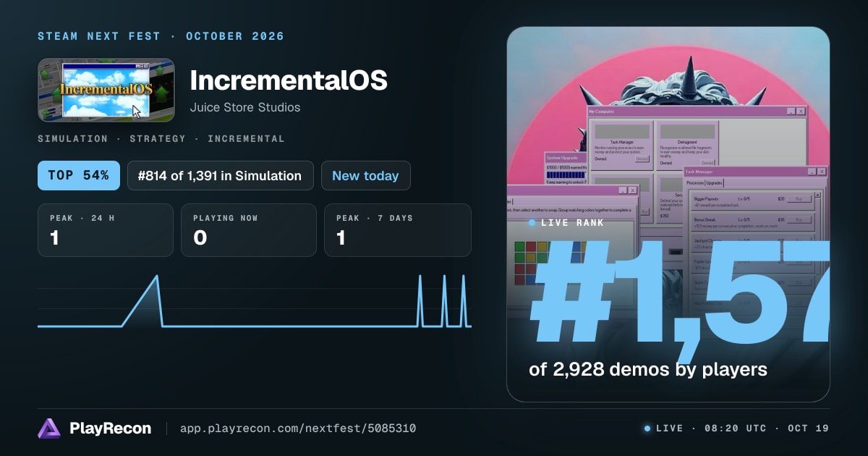Viewport: 868px width, 456px height.
Task: Click the first peak on the player sparkline
Action: coord(157,276)
